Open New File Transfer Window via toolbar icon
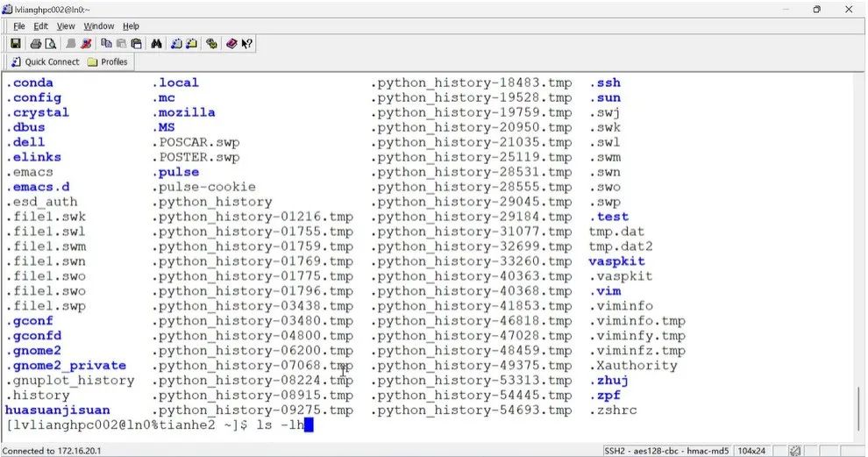 pos(191,43)
